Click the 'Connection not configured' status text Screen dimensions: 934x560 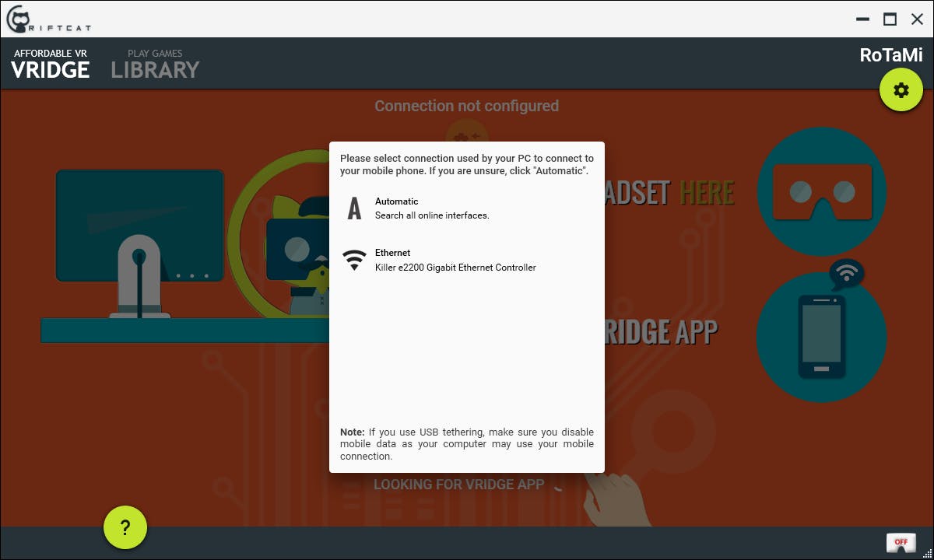pos(467,106)
